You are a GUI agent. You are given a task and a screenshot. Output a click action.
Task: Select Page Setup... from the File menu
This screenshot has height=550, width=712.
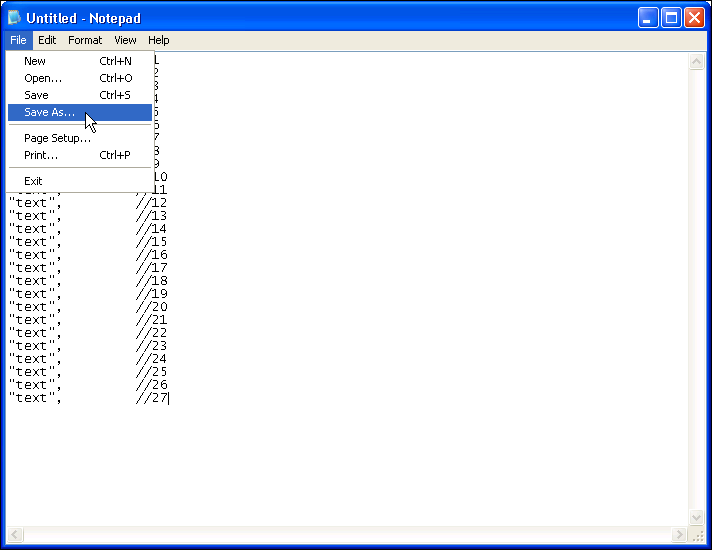click(x=57, y=138)
